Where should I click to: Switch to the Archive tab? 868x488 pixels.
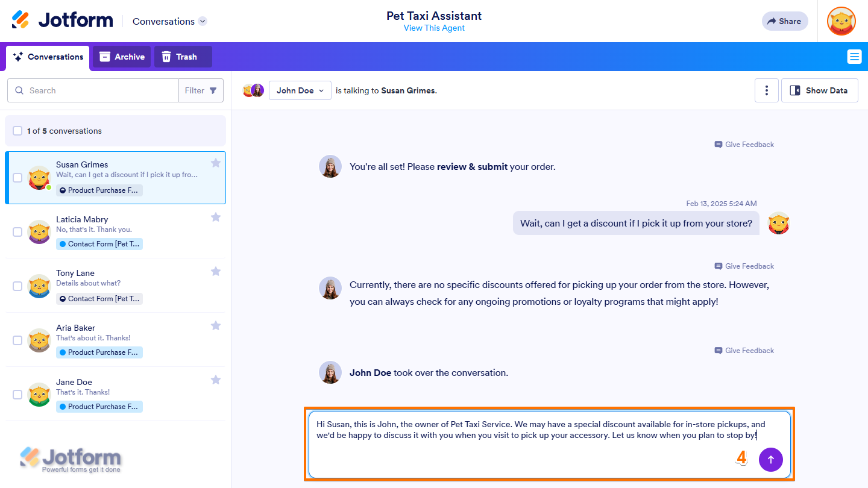(x=122, y=57)
